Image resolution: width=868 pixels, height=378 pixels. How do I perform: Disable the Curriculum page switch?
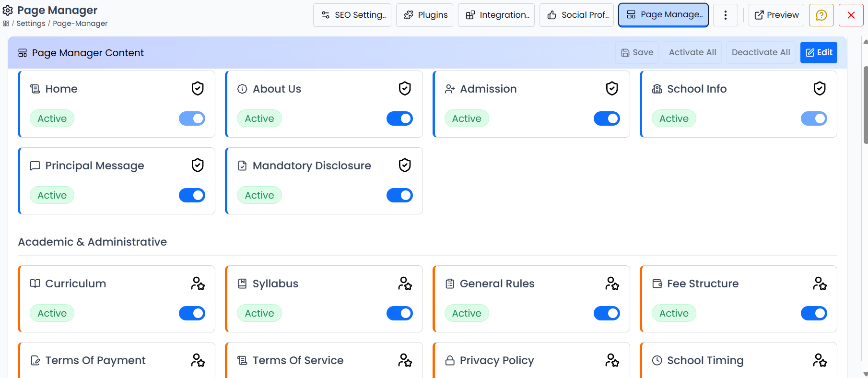tap(192, 313)
